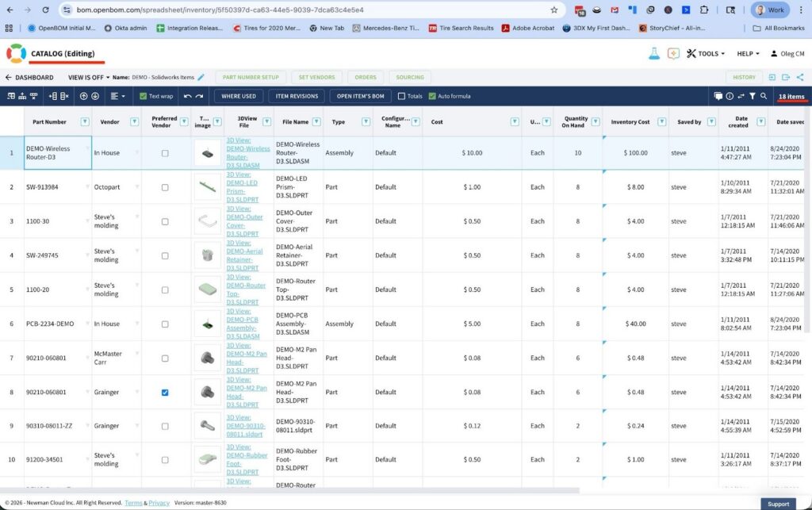Disable the Text wrap checkbox
812x510 pixels.
(143, 96)
